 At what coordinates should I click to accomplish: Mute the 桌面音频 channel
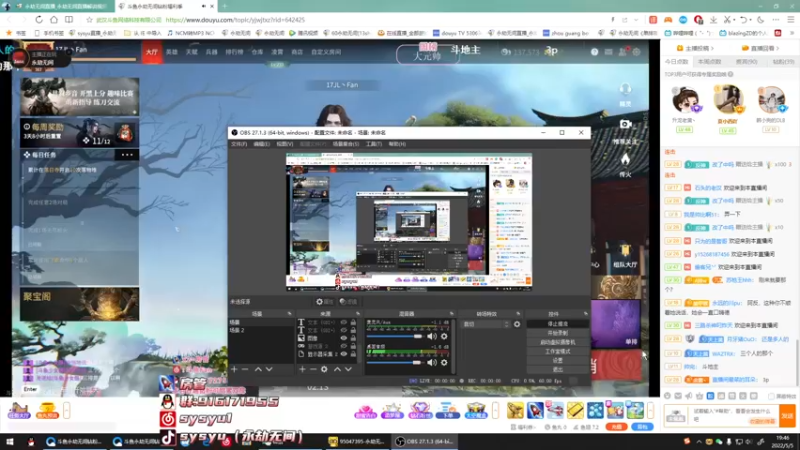[x=432, y=362]
